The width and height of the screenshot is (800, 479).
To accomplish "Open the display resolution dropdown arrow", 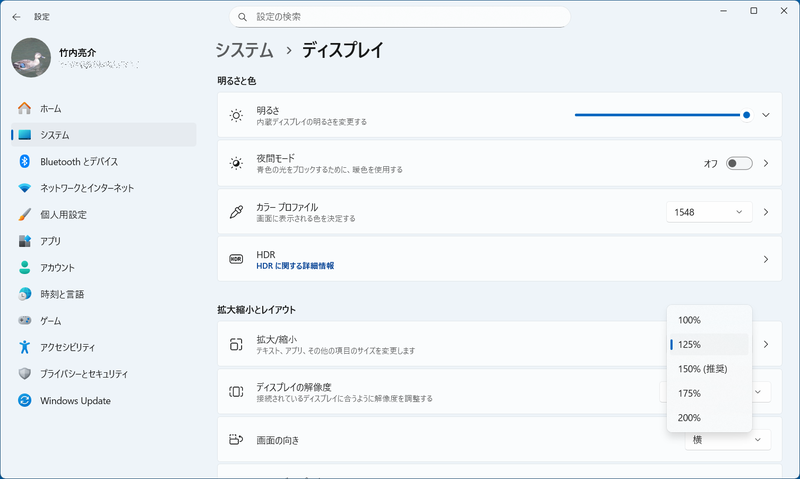I will coord(758,392).
